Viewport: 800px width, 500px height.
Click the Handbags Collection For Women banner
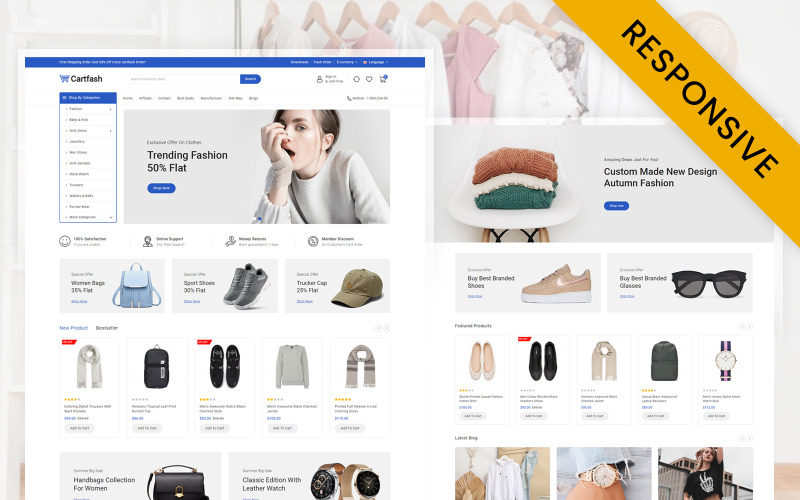[x=140, y=476]
